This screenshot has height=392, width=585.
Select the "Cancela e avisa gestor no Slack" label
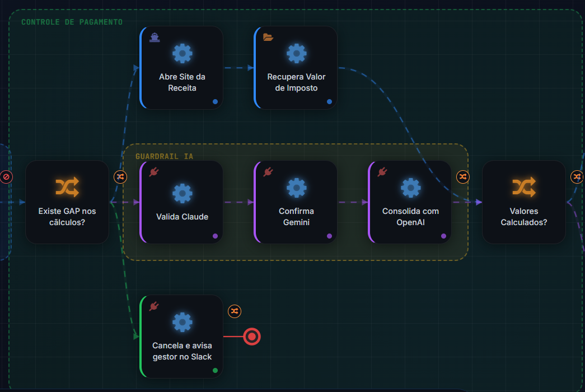(x=182, y=351)
